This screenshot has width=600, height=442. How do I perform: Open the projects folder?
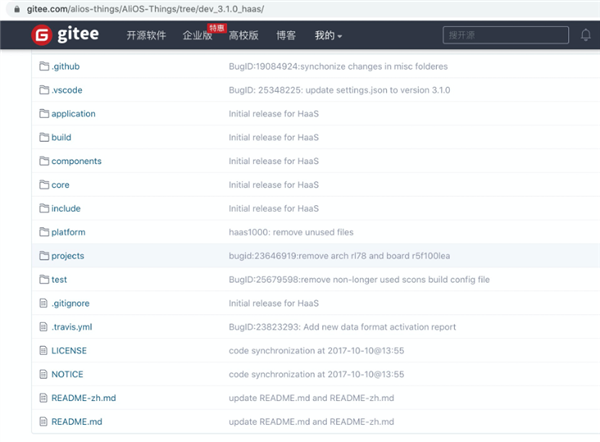68,256
